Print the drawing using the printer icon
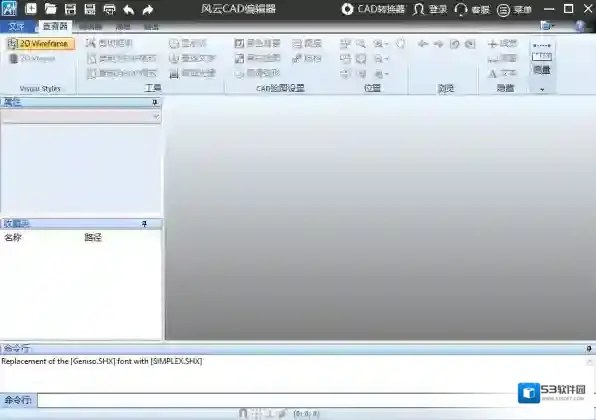 click(109, 9)
